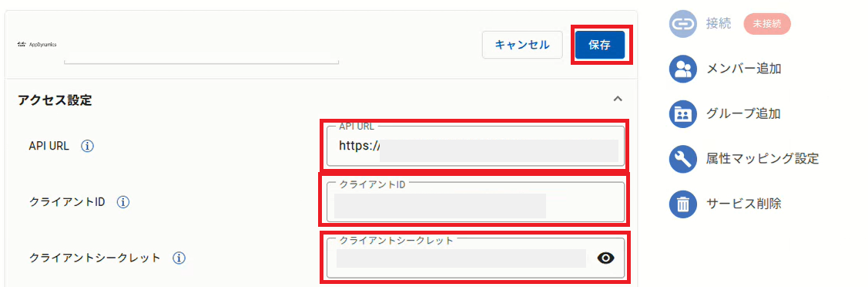Screen dimensions: 868x287
Task: Click info icon next to クライアントID
Action: [123, 202]
